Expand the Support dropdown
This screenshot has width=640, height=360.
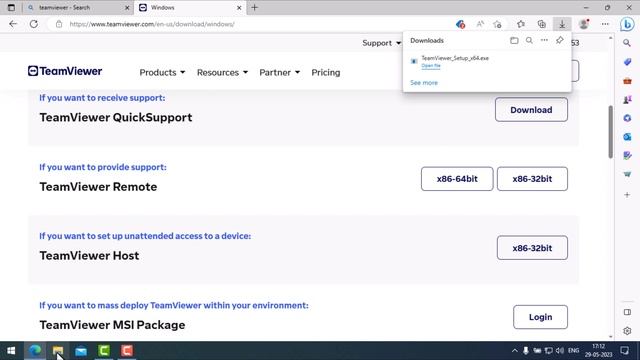[382, 43]
